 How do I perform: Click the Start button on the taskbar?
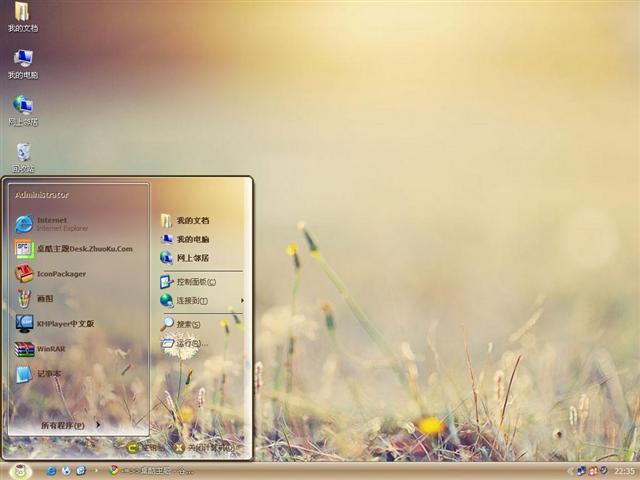tap(19, 470)
